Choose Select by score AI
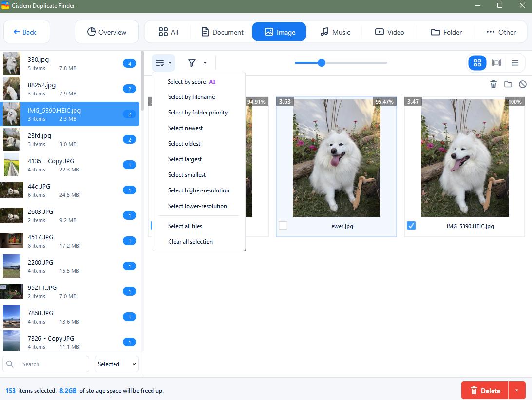 198,82
